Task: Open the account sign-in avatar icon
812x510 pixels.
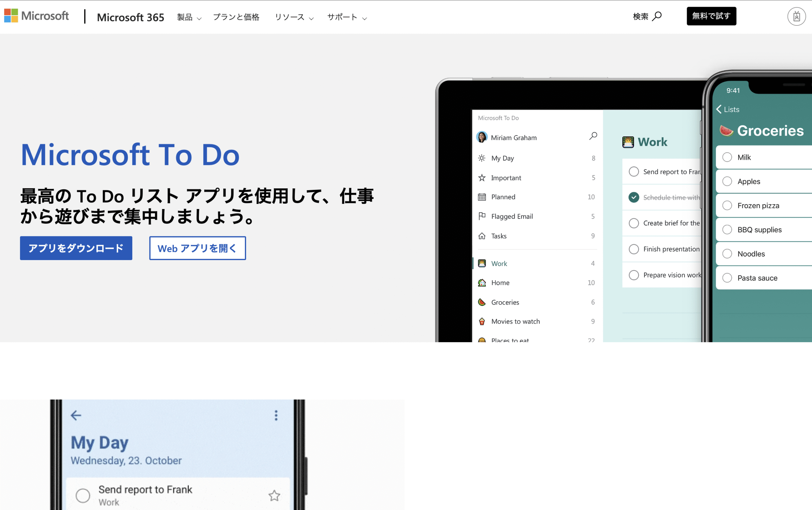Action: (x=796, y=16)
